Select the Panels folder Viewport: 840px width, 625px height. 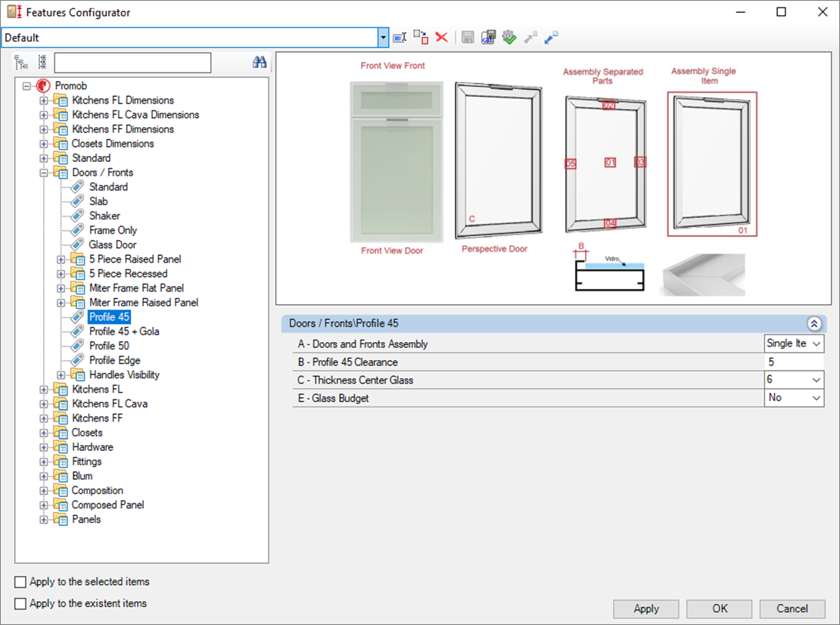coord(86,520)
